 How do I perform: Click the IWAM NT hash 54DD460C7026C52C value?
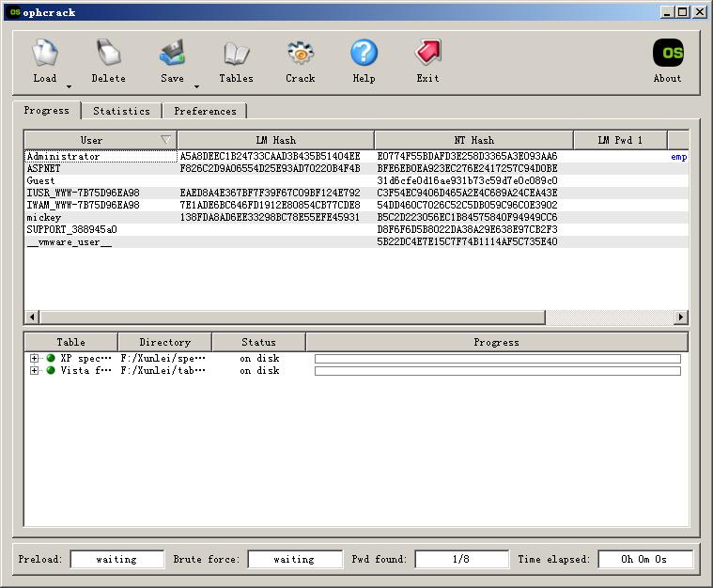click(467, 205)
